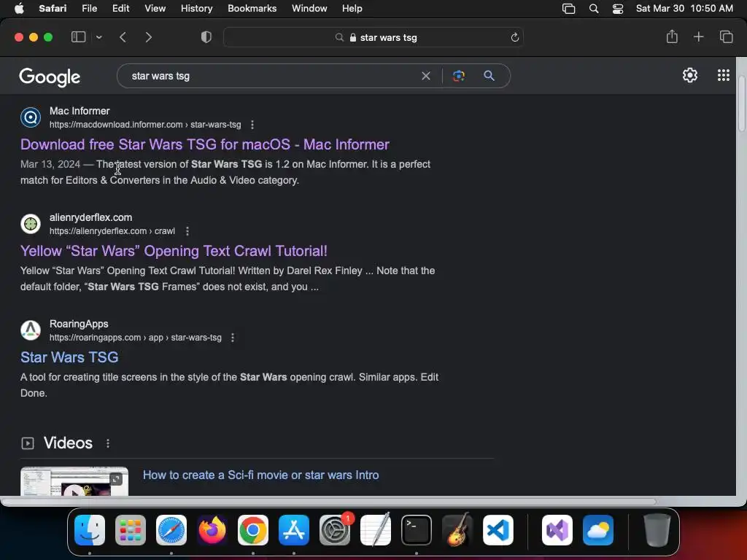Viewport: 747px width, 560px height.
Task: Open Videos section options menu
Action: (108, 443)
